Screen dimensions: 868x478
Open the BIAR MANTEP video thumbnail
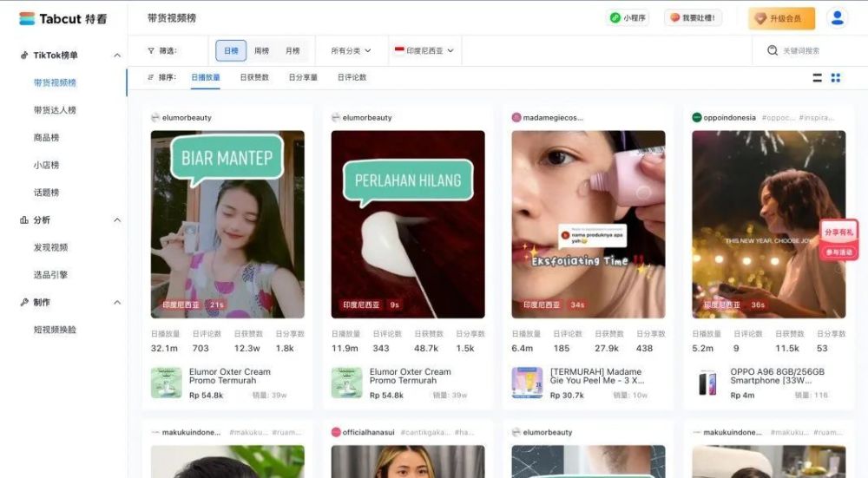coord(227,224)
